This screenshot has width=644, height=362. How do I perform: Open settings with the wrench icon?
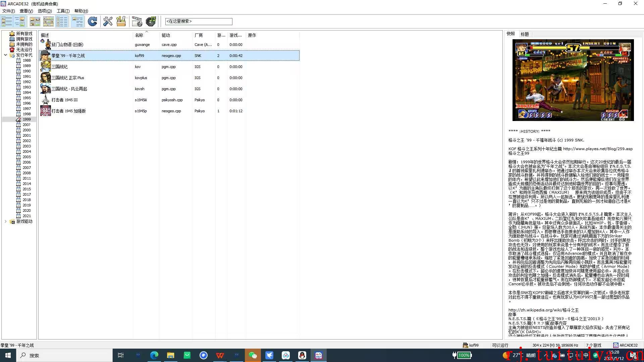click(108, 21)
